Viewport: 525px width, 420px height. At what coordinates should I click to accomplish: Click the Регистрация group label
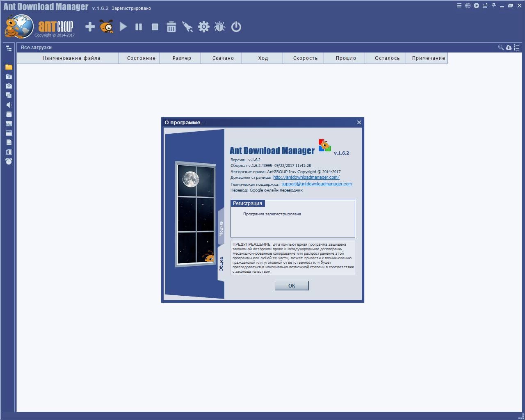(247, 203)
